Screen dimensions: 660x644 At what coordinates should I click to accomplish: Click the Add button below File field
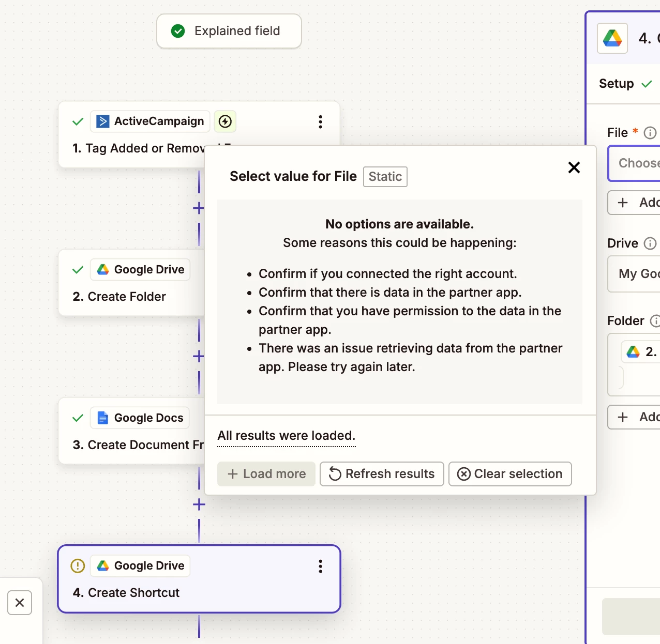click(x=634, y=203)
